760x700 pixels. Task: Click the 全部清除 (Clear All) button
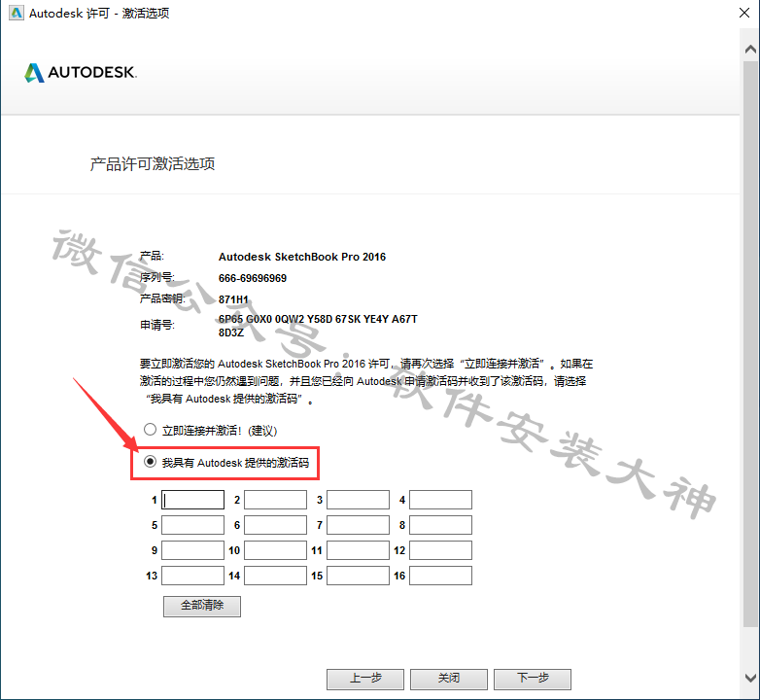[x=202, y=606]
